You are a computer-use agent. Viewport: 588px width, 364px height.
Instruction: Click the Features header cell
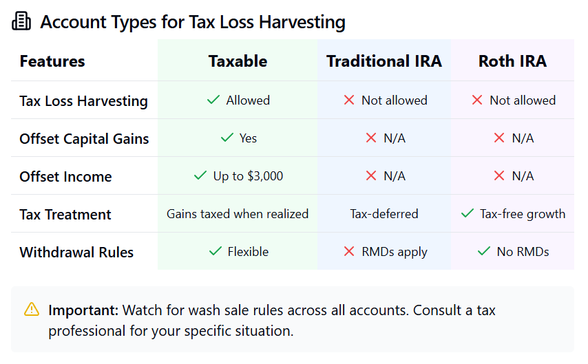[x=52, y=61]
